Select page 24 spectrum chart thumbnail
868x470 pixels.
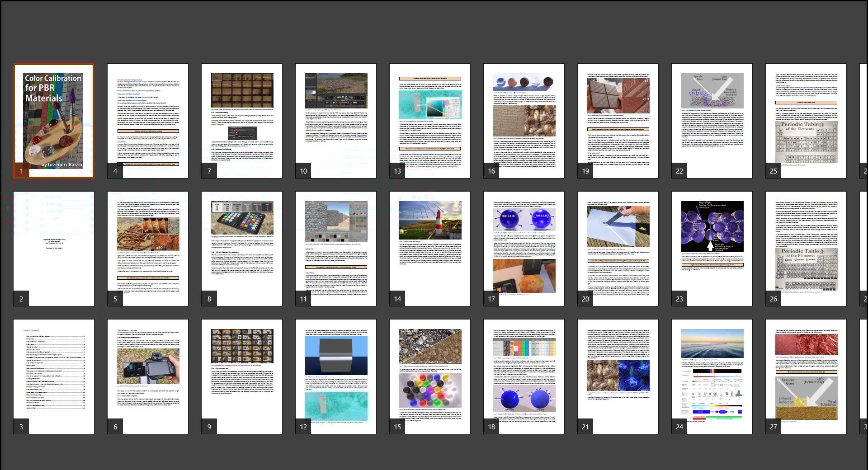pyautogui.click(x=712, y=376)
